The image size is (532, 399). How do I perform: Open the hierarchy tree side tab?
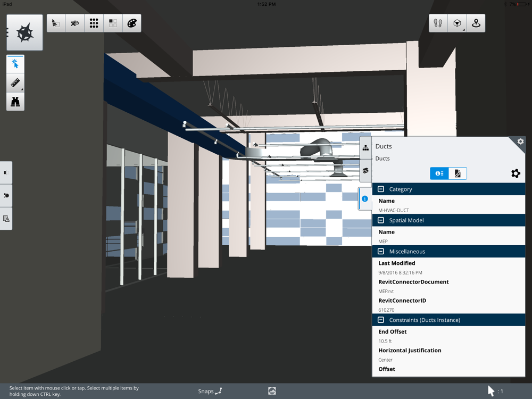tap(365, 148)
